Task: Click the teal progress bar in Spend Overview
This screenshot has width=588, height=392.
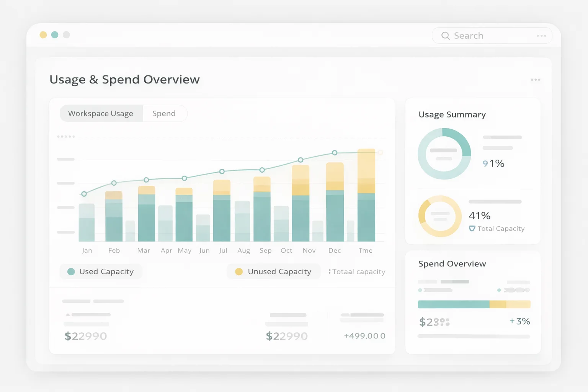Action: tap(454, 304)
